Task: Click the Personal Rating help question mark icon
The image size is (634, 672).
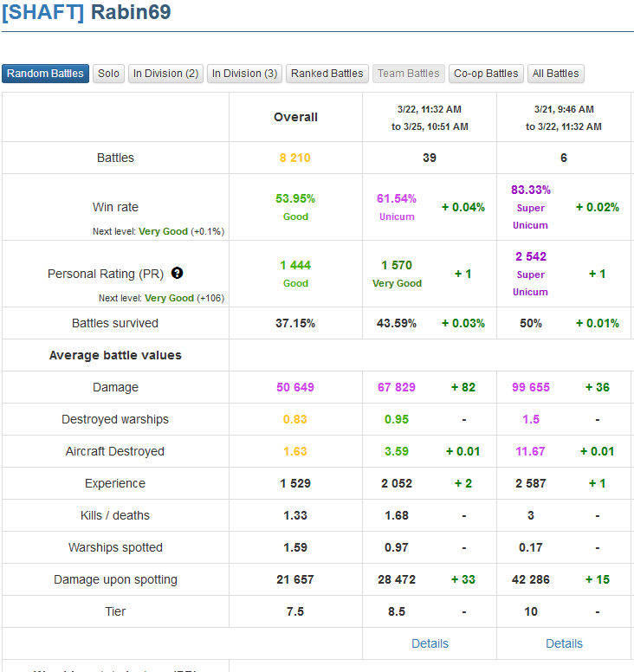Action: point(177,273)
